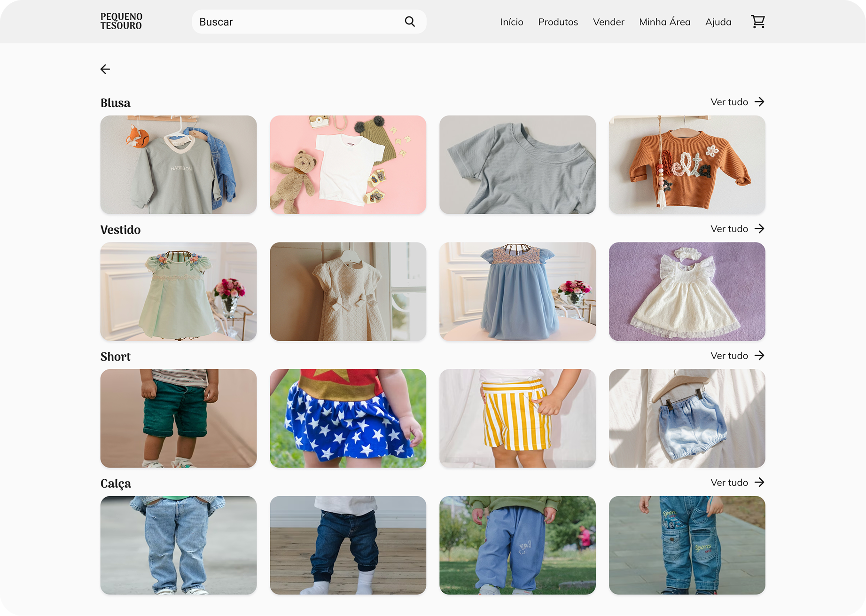Click the arrow next to Vestido's Ver tudo
This screenshot has width=866, height=616.
point(759,229)
